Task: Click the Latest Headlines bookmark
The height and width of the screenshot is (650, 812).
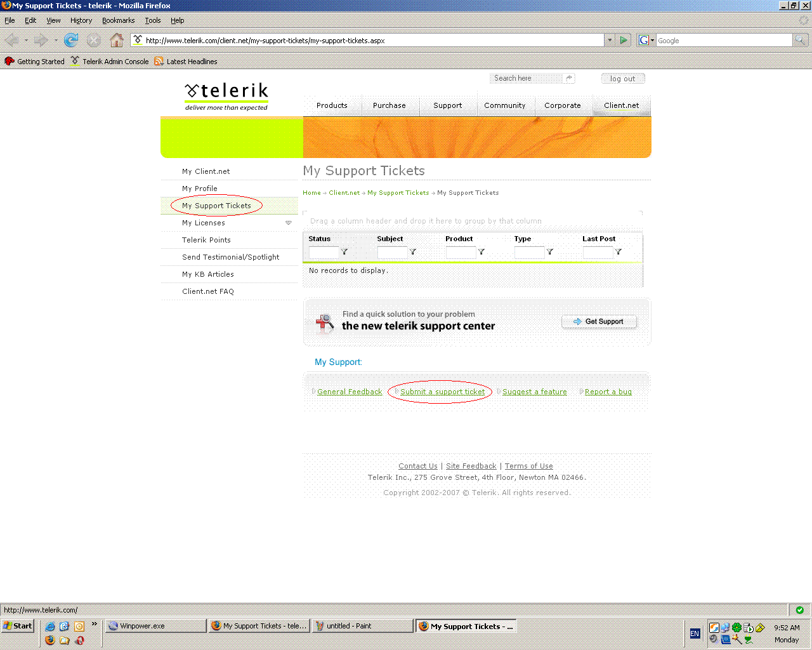Action: (186, 62)
